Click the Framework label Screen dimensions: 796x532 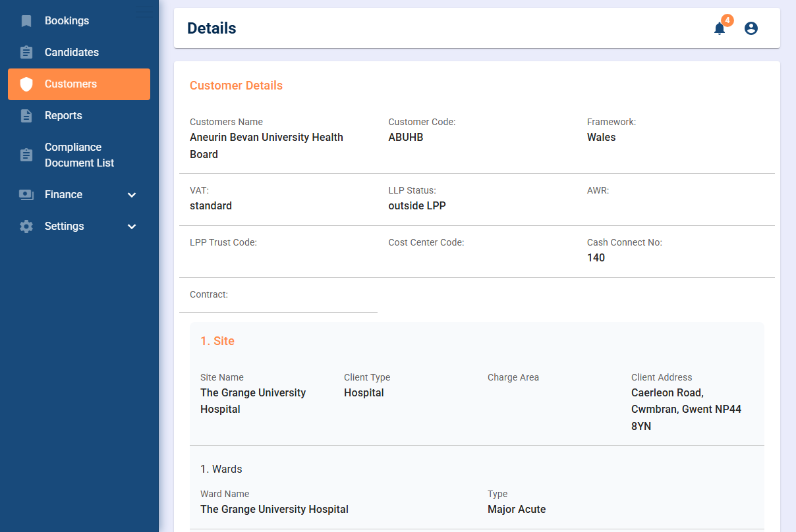point(611,122)
